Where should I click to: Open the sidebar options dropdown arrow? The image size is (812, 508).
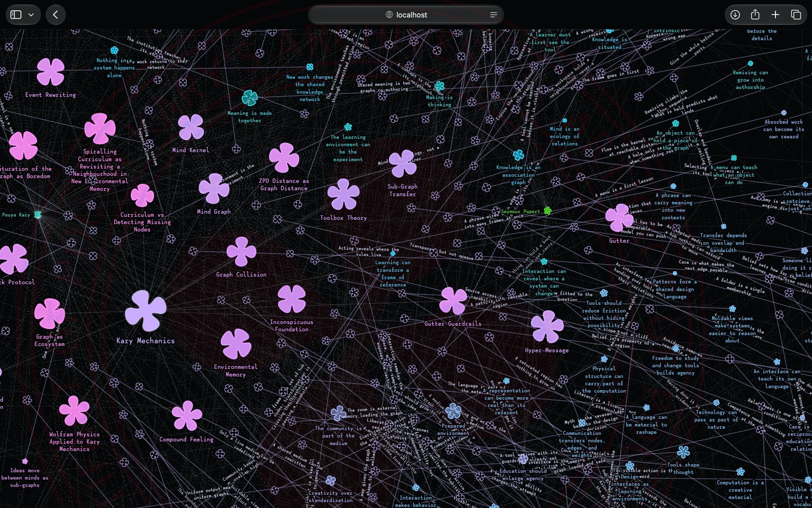(31, 15)
